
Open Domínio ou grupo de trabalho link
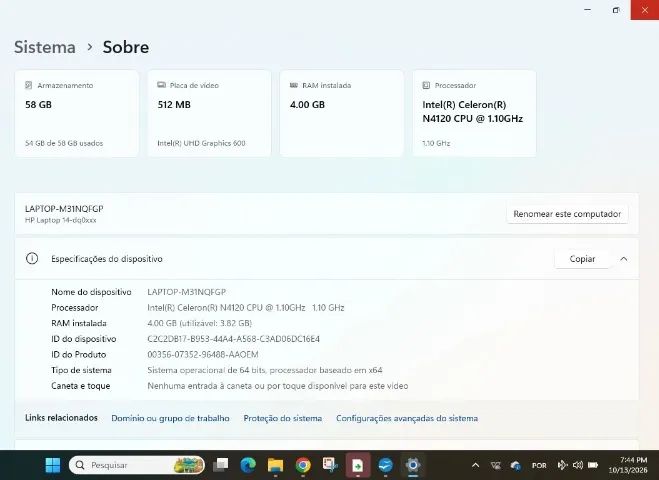tap(170, 418)
